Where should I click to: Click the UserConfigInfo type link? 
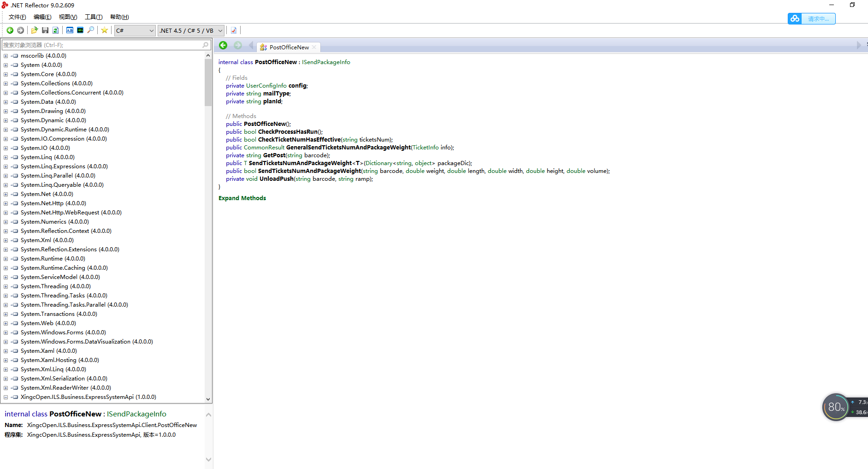[x=266, y=86]
